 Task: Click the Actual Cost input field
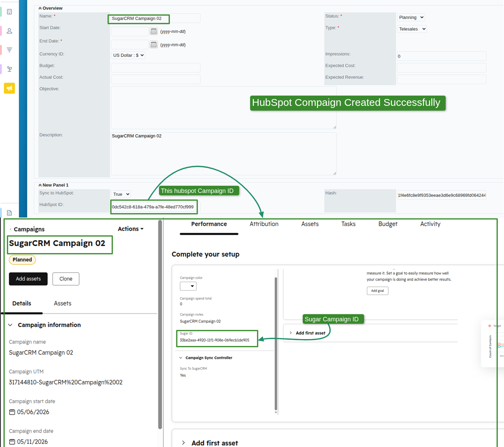[156, 79]
